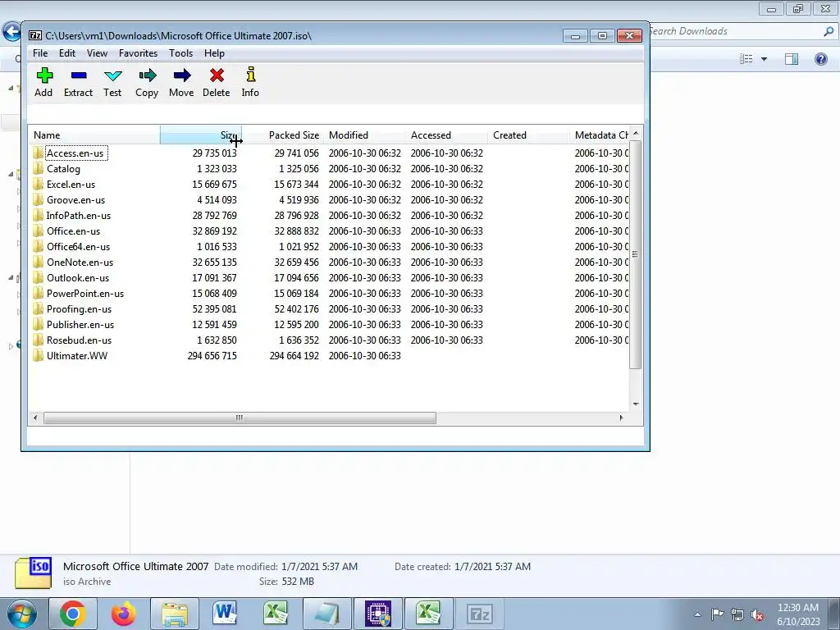The height and width of the screenshot is (630, 840).
Task: Open the Help menu
Action: tap(214, 53)
